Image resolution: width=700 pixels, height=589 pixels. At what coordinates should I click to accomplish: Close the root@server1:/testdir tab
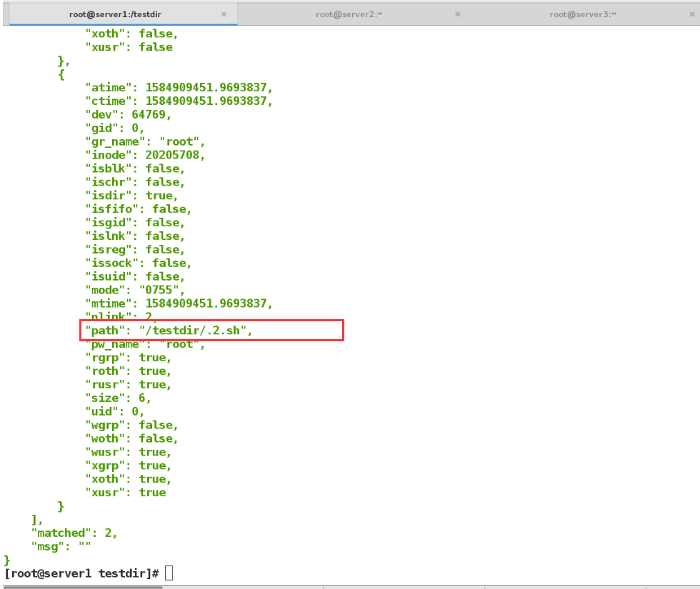(224, 14)
